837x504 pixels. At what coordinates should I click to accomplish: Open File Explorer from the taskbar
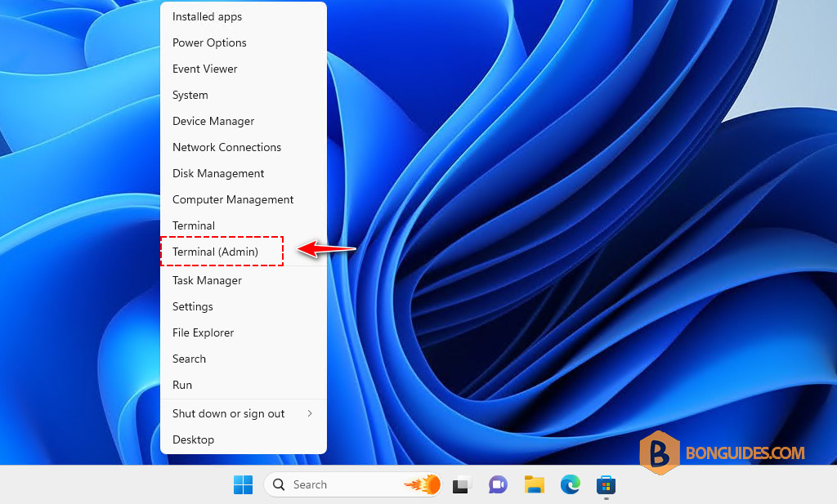pyautogui.click(x=534, y=484)
